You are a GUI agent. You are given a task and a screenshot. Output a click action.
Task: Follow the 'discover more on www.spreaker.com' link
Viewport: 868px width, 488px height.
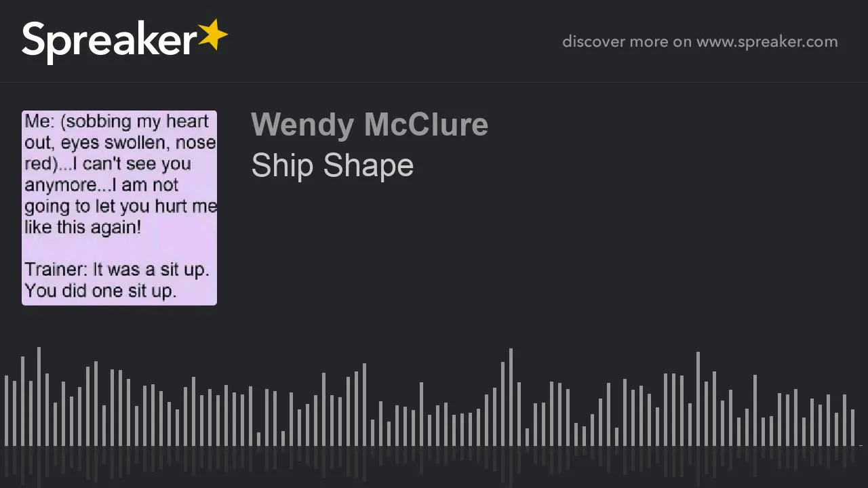700,41
